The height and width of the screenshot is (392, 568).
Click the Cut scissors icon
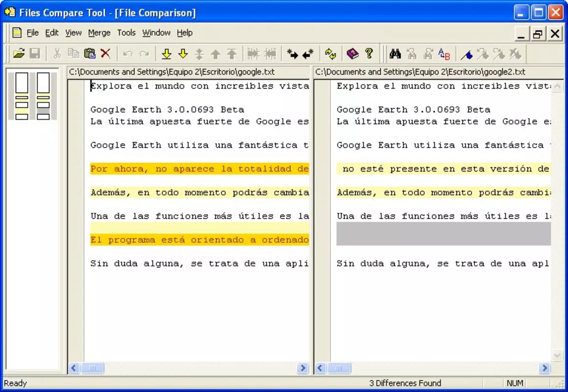57,53
